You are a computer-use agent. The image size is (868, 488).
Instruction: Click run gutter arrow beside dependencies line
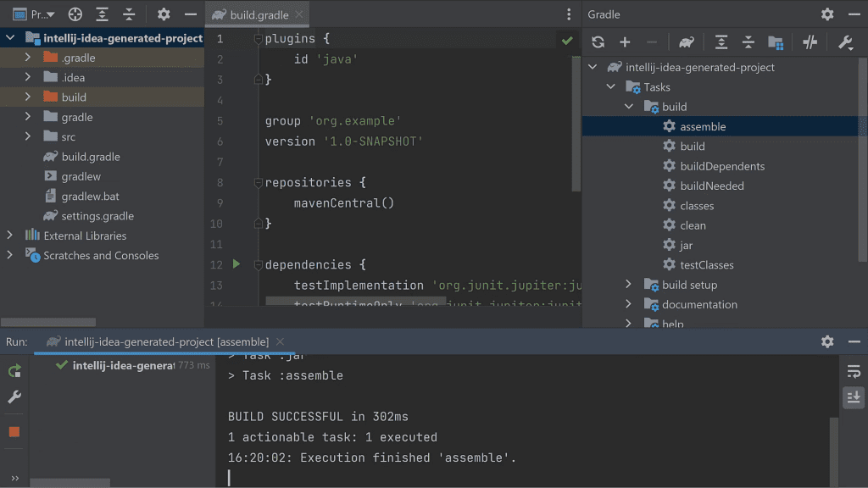pyautogui.click(x=236, y=264)
